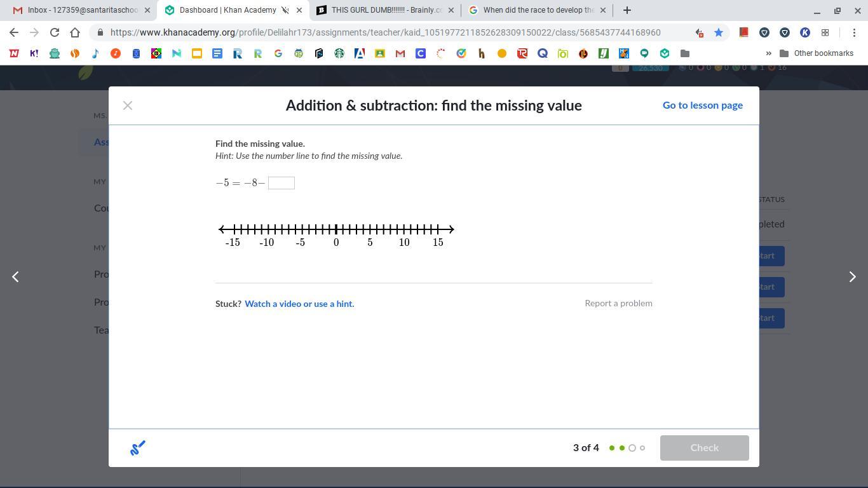Open the Academy A logo bookmark

[x=360, y=53]
